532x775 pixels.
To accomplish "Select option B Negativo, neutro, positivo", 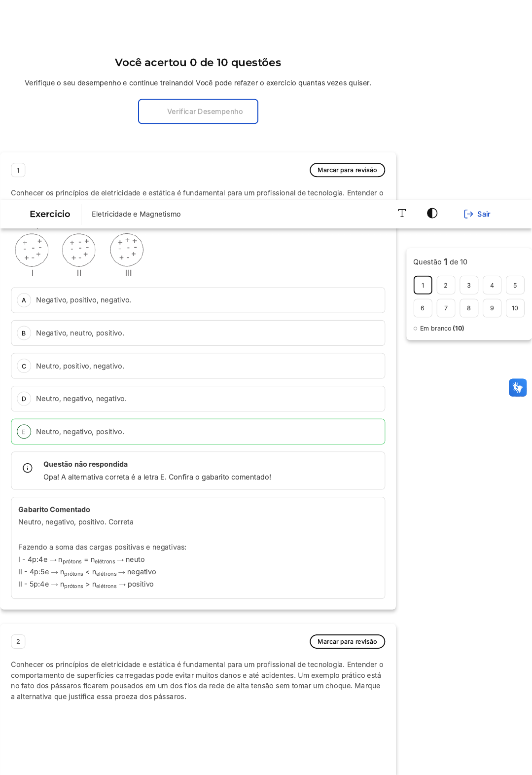I will [198, 333].
